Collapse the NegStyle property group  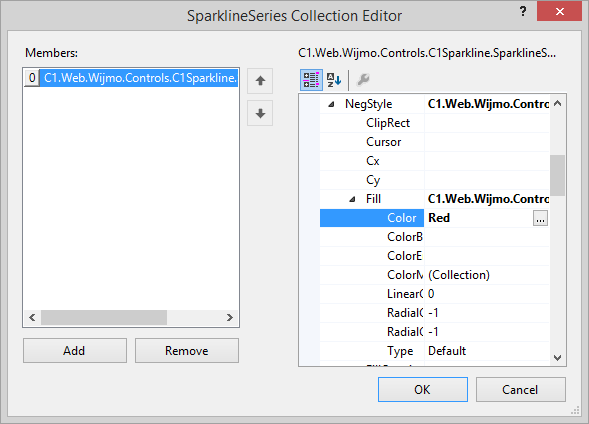(x=331, y=104)
